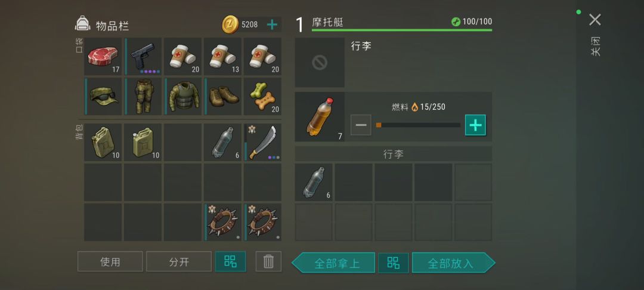Select the water bottle in luggage slot
Image resolution: width=644 pixels, height=290 pixels.
314,183
